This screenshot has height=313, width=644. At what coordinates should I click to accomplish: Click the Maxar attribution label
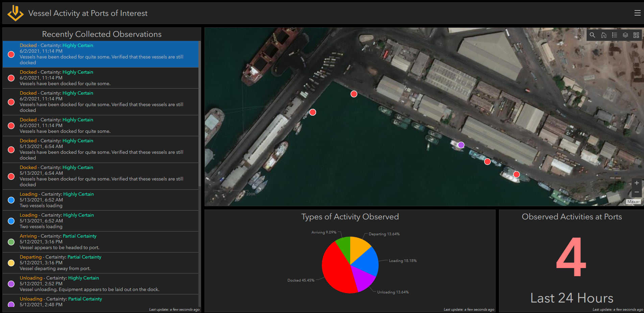coord(633,202)
